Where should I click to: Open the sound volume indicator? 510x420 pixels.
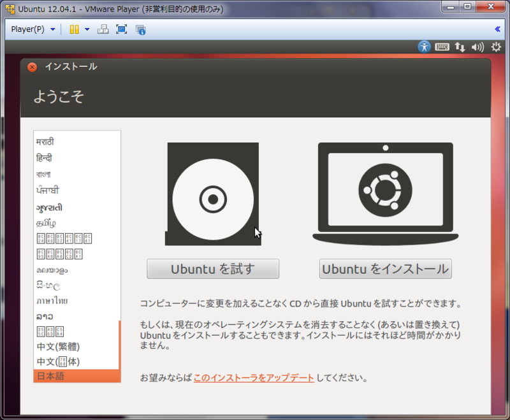pyautogui.click(x=477, y=47)
